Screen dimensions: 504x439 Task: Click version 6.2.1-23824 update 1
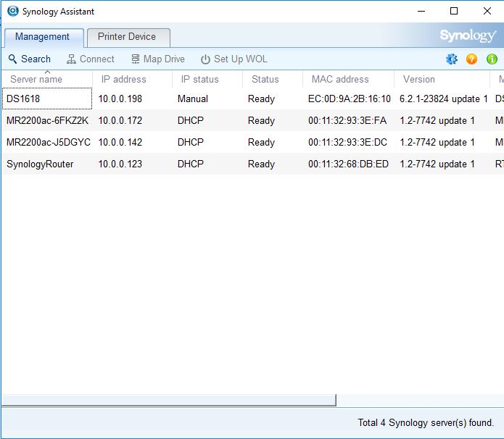[444, 99]
